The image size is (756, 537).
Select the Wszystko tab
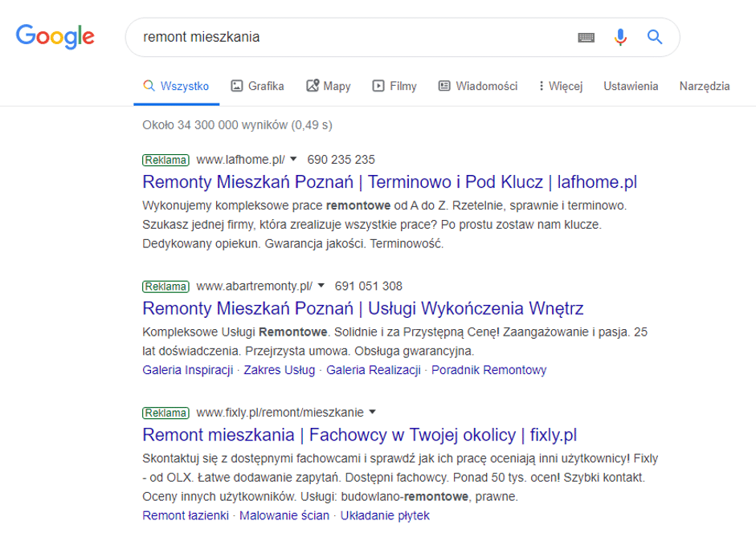point(177,86)
